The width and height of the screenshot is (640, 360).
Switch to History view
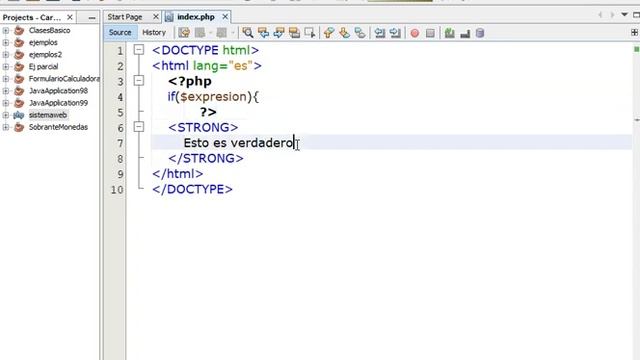154,33
